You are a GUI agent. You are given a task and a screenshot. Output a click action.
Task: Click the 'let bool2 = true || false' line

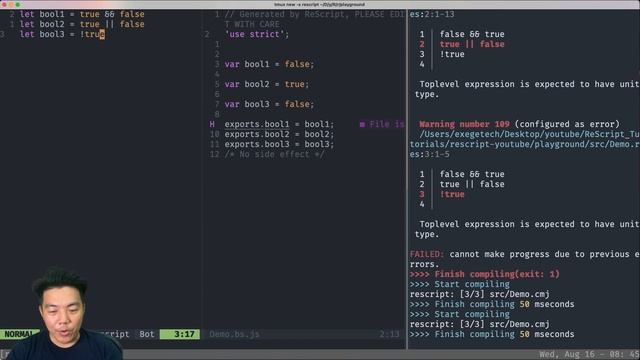coord(82,24)
